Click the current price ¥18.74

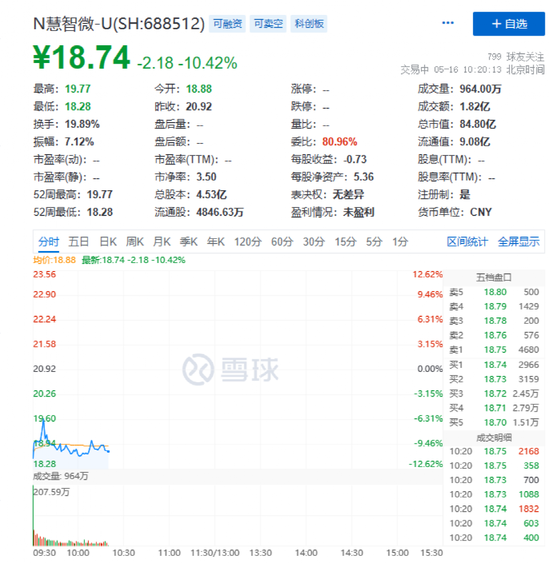(x=81, y=57)
